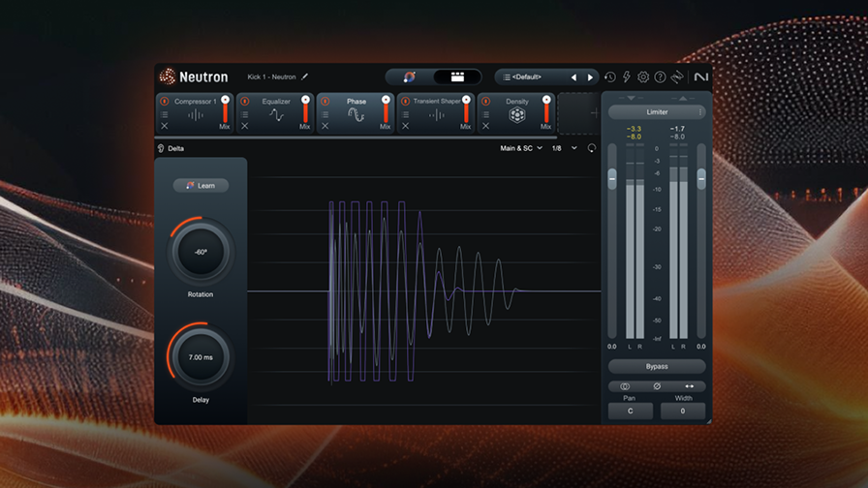The height and width of the screenshot is (488, 868).
Task: Invert phase with the Ø icon
Action: (657, 386)
